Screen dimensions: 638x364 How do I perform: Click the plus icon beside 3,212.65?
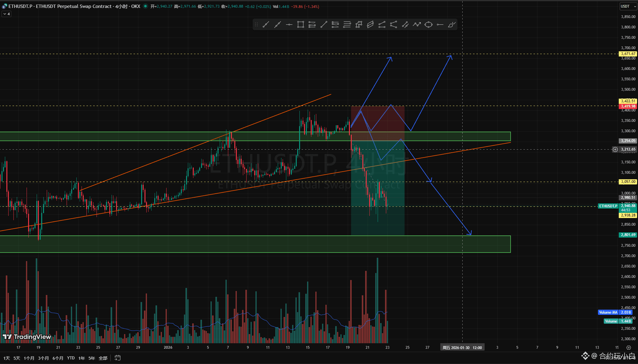coord(615,149)
